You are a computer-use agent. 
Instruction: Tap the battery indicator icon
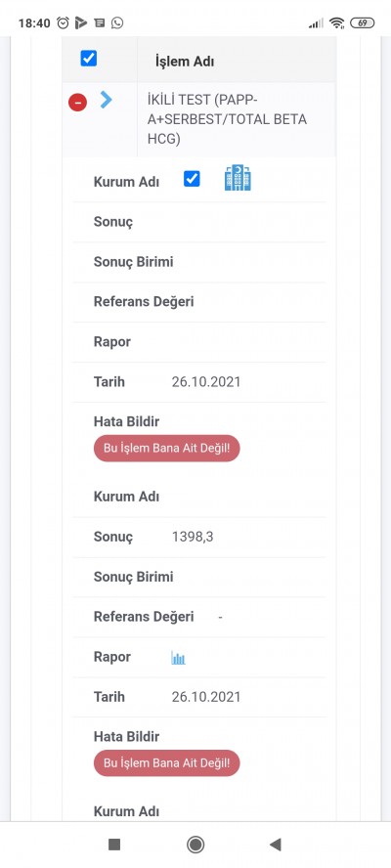tap(363, 22)
